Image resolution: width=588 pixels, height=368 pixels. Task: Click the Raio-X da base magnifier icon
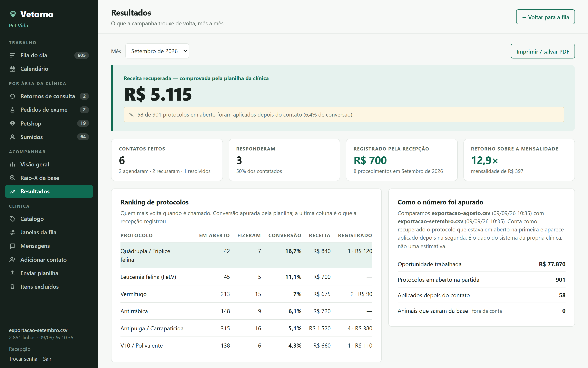(x=12, y=178)
